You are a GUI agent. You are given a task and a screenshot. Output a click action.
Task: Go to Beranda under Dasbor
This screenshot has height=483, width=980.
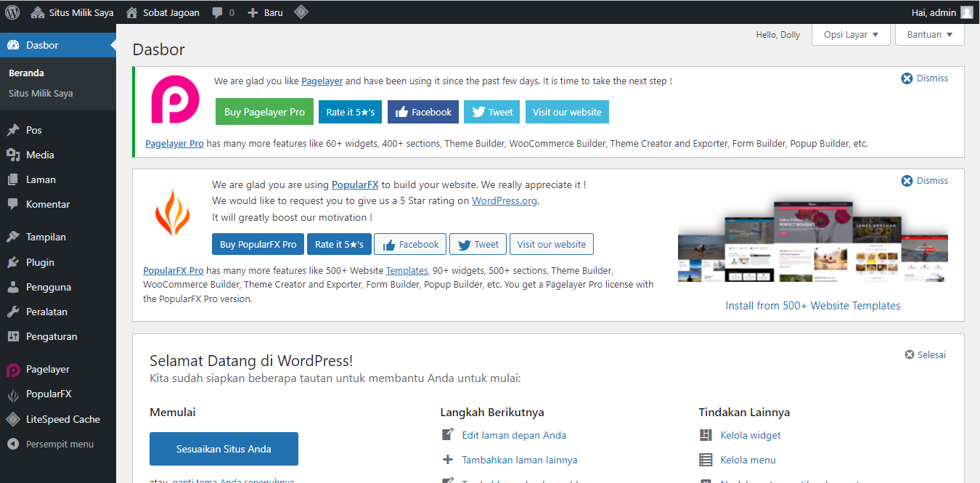(26, 73)
